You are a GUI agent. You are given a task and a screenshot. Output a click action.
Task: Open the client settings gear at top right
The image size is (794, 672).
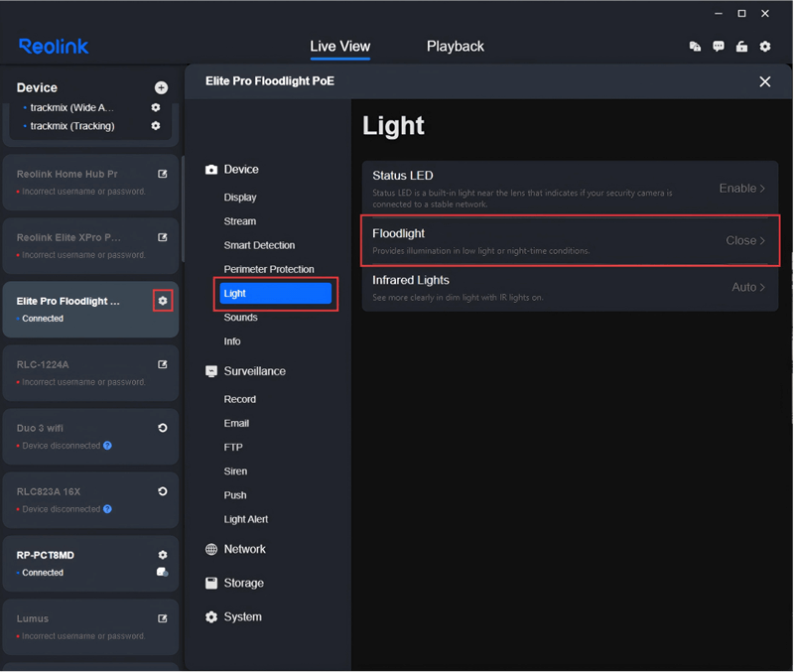[765, 47]
